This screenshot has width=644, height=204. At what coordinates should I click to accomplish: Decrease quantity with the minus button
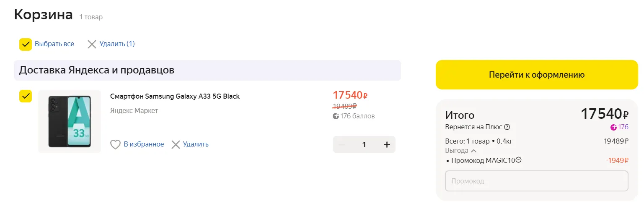(341, 144)
